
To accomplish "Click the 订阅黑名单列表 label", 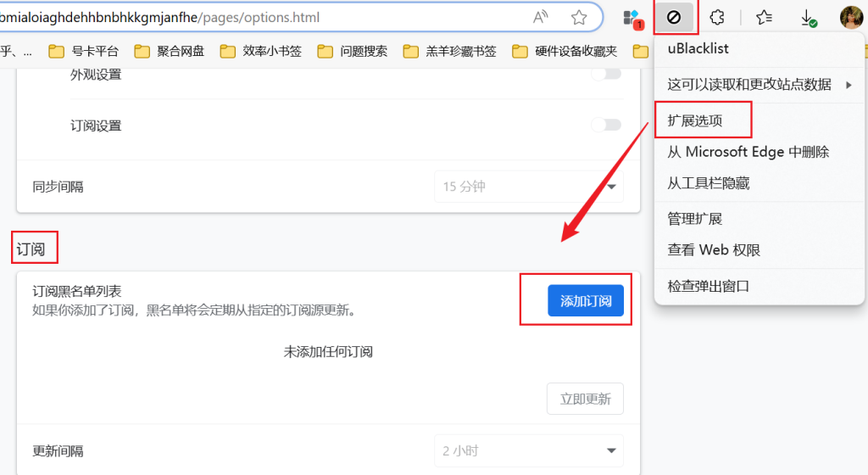I will point(76,291).
